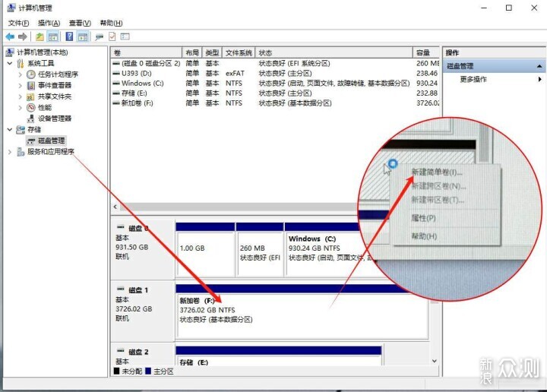Image resolution: width=547 pixels, height=392 pixels.
Task: Select the 260 MB EFI partition block
Action: point(260,250)
